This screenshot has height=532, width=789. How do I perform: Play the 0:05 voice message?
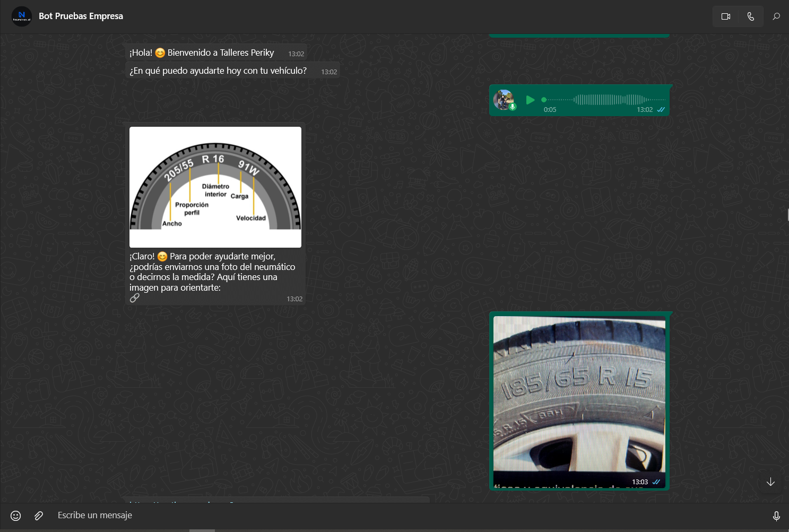tap(530, 100)
